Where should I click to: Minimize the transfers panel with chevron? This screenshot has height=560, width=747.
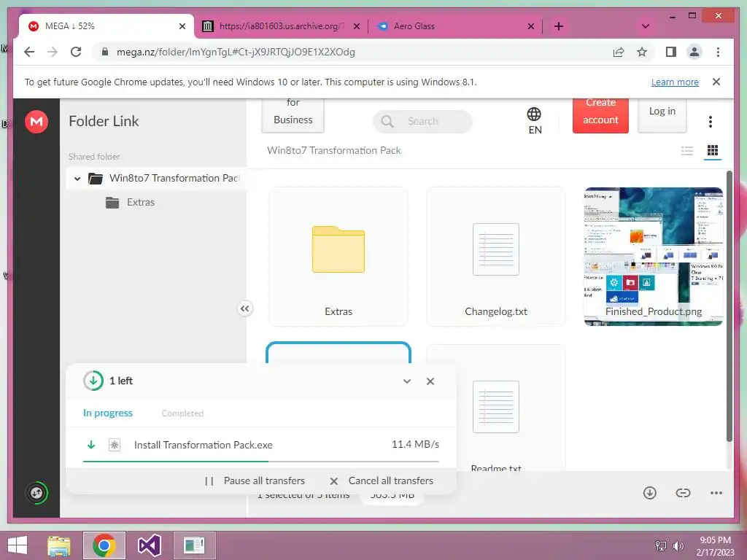tap(407, 381)
